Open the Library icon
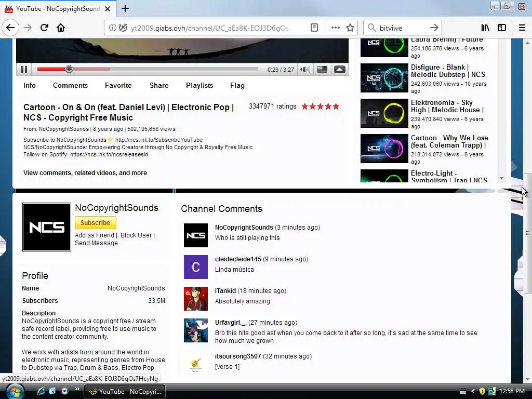Screen dimensions: 532x399 (x=485, y=28)
